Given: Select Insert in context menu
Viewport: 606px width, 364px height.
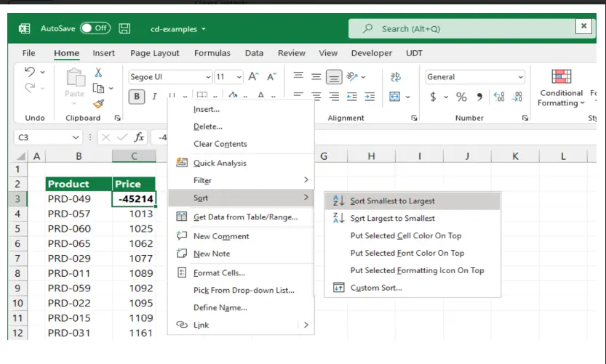Looking at the screenshot, I should 241,109.
